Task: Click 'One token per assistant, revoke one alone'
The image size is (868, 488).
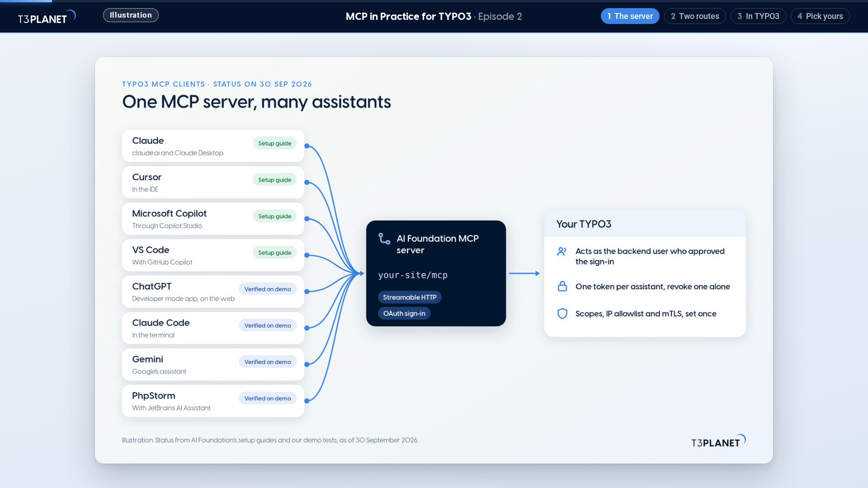Action: [652, 286]
